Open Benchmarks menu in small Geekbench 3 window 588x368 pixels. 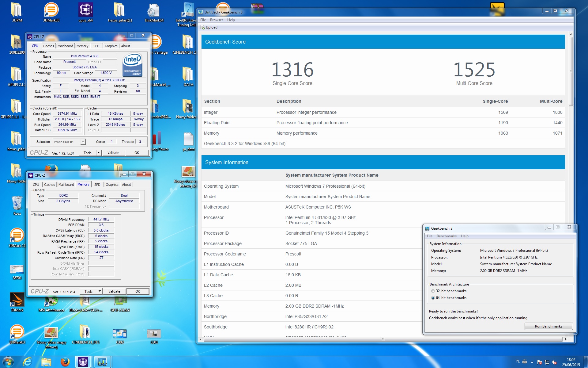pyautogui.click(x=447, y=236)
